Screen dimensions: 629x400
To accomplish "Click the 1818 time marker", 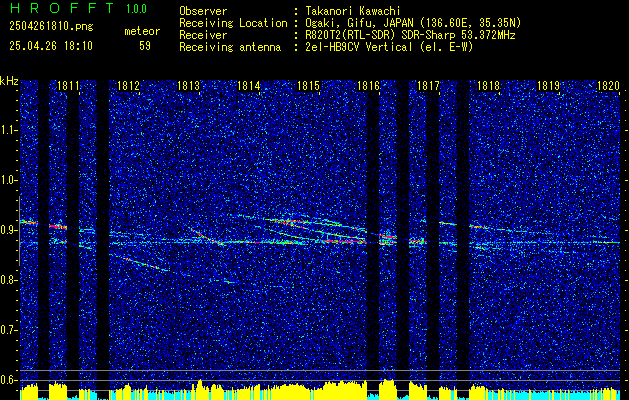I will [x=488, y=86].
